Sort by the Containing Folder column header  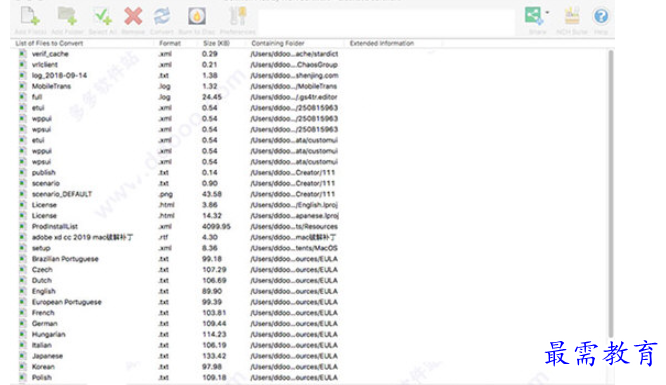[278, 43]
